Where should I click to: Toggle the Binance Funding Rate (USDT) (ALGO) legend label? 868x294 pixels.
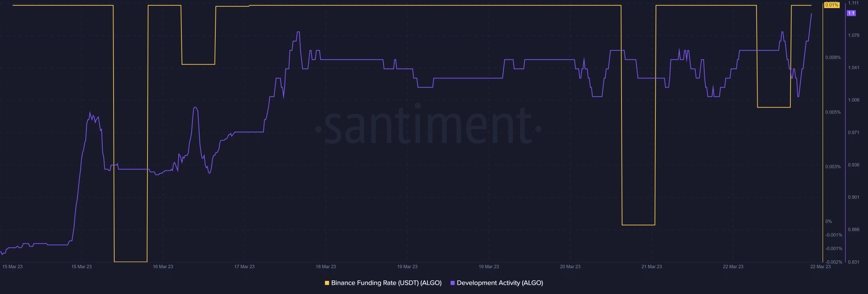coord(386,283)
